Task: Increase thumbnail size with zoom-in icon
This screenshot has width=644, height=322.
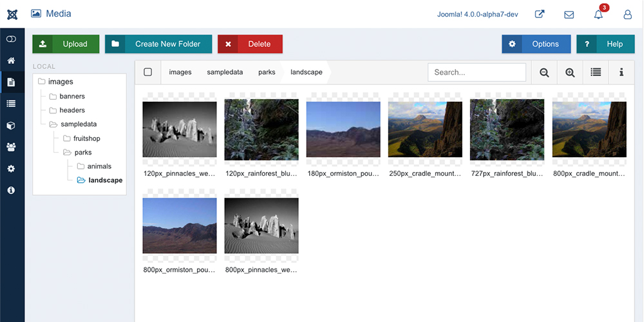Action: (x=570, y=72)
